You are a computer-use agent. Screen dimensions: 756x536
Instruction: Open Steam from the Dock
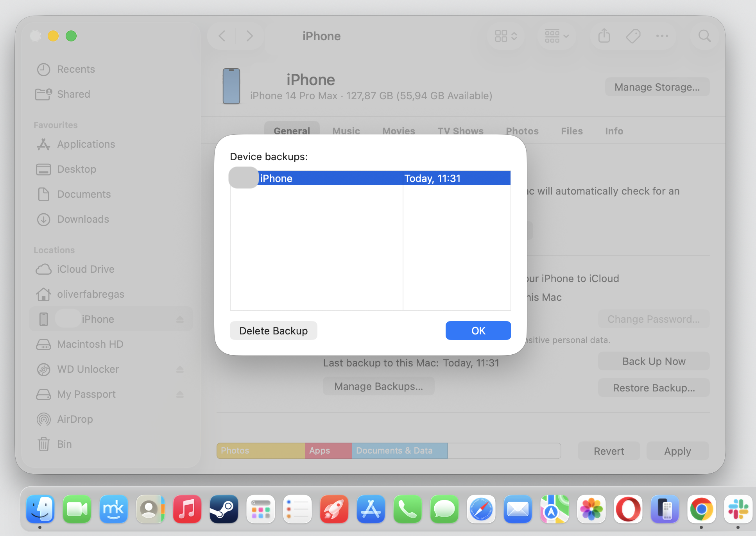(x=224, y=509)
